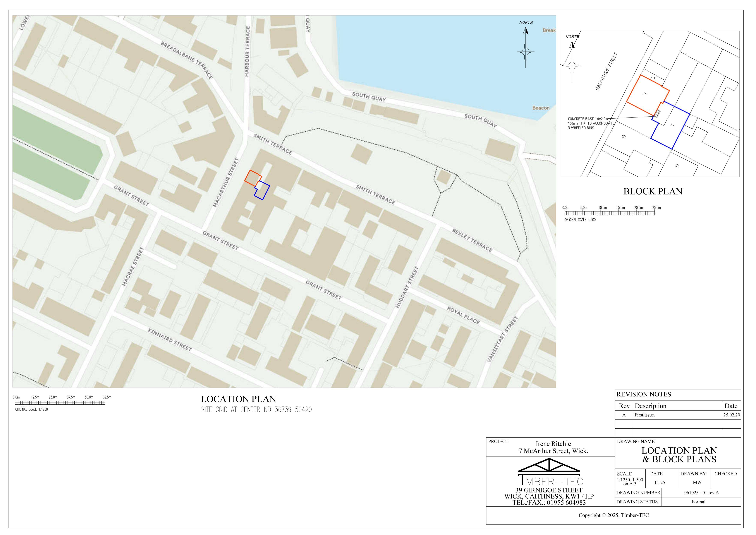The image size is (756, 535).
Task: Click the MACRAE STREET label
Action: 133,267
